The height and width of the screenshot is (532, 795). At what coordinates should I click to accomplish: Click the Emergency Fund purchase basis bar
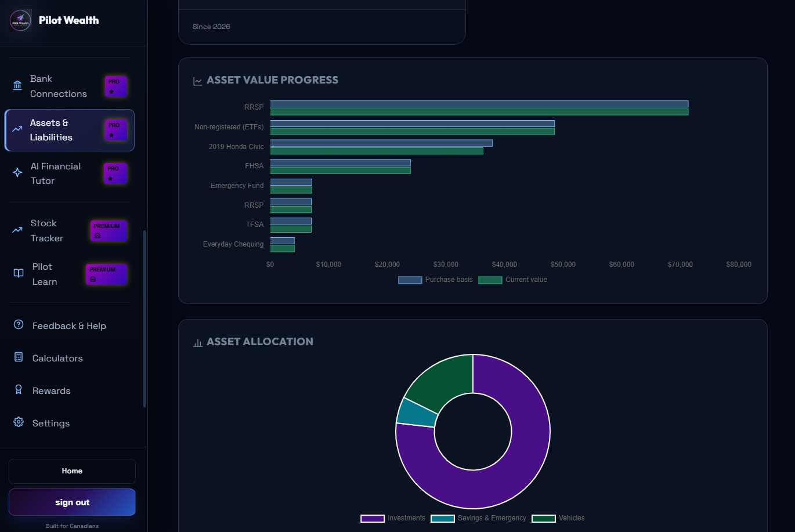pyautogui.click(x=291, y=182)
